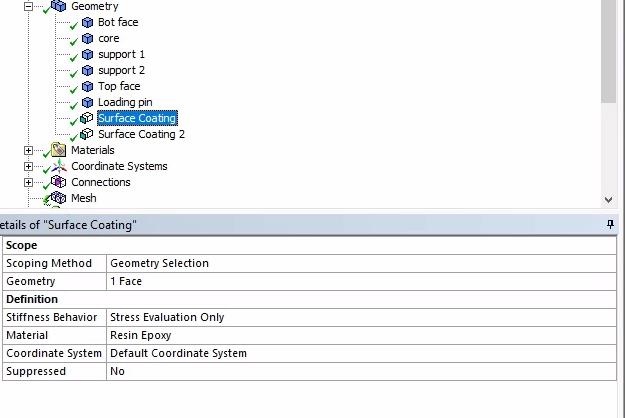Screen dimensions: 625x418
Task: Select the core tree item
Action: pos(108,38)
